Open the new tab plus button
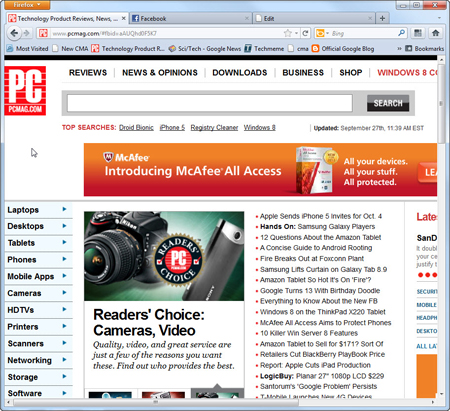450x411 pixels. coord(382,18)
